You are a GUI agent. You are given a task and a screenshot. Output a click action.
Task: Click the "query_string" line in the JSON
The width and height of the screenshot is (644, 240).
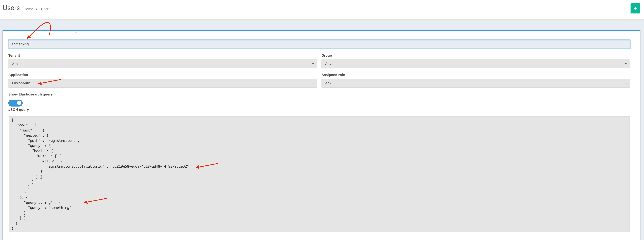(x=43, y=202)
